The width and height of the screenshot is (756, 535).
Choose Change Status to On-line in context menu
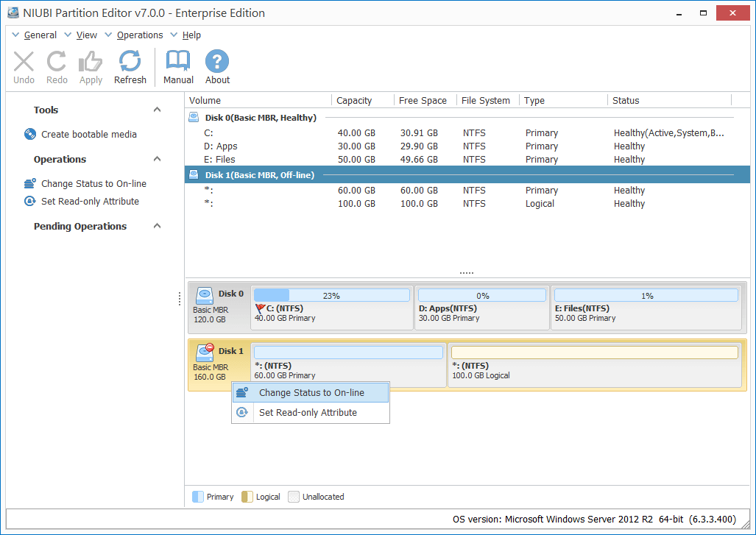click(311, 392)
